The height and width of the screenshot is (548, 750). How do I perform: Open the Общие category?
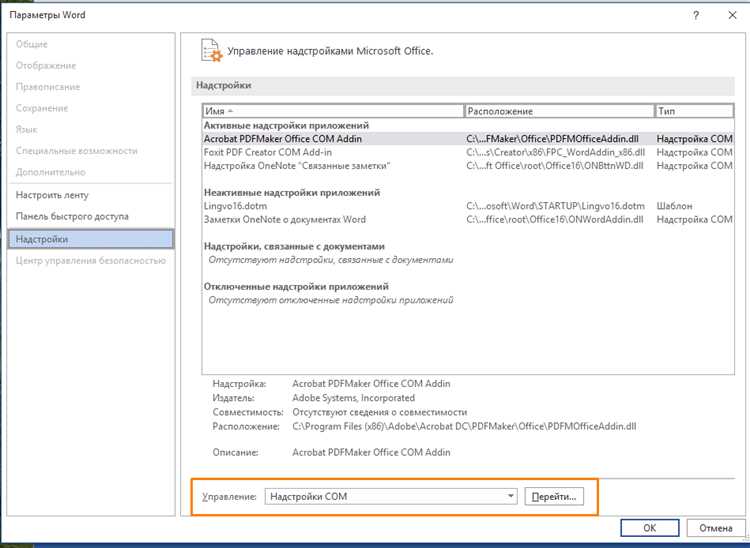(x=32, y=44)
